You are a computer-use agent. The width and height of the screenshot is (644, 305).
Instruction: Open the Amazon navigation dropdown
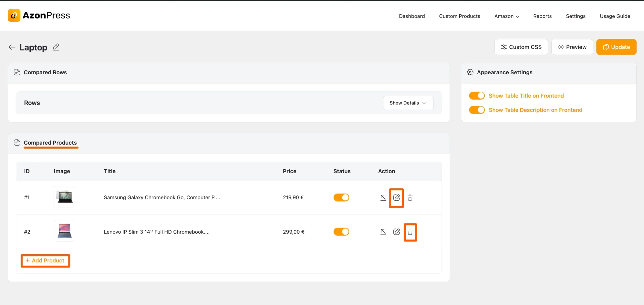coord(506,16)
